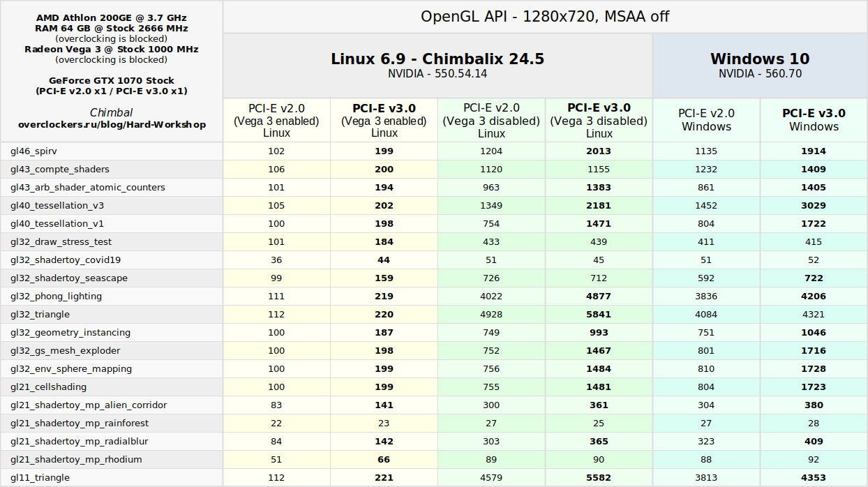Screen dimensions: 868x487
Task: Select the 5841 value in gl32_triangle row
Action: tap(599, 315)
